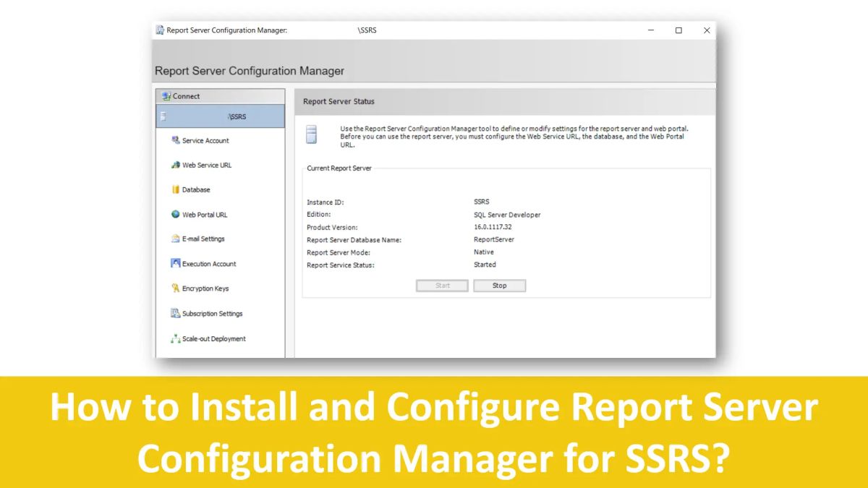Image resolution: width=868 pixels, height=488 pixels.
Task: Select the Execution Account icon
Action: tap(174, 263)
